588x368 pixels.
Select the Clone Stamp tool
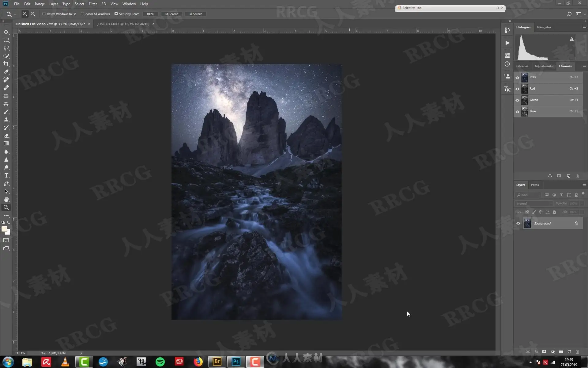point(6,120)
